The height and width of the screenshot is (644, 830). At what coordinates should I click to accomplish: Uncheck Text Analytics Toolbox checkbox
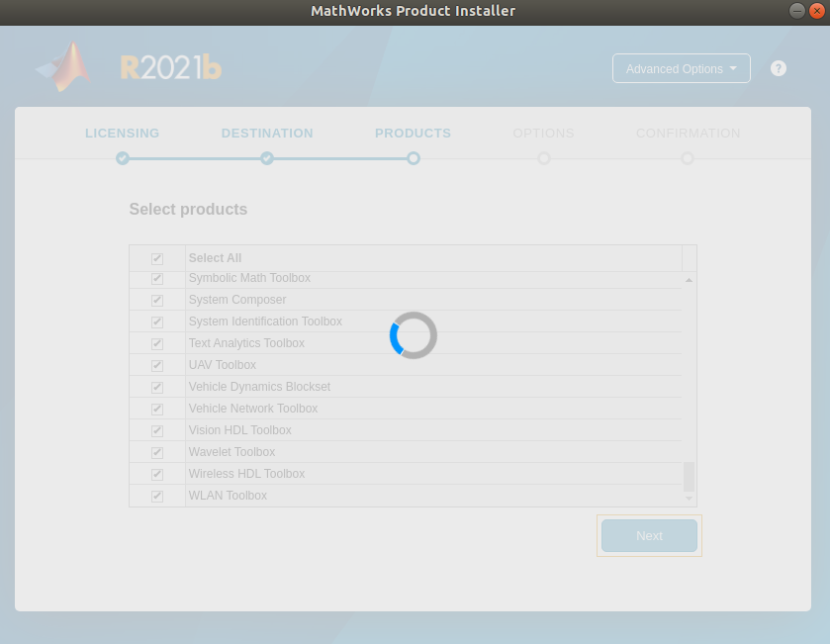click(x=157, y=344)
